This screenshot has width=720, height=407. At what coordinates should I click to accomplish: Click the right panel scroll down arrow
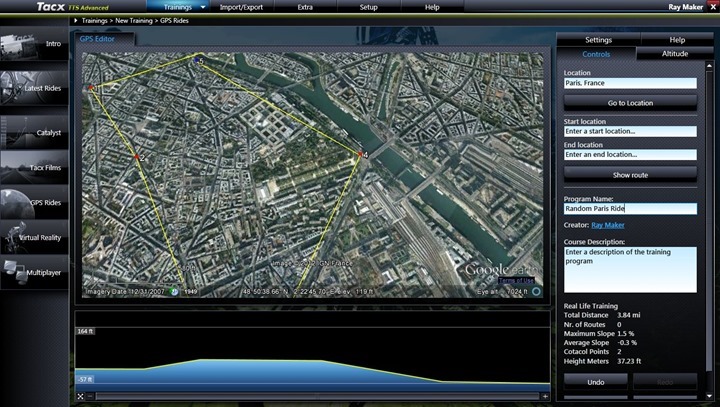click(x=709, y=396)
